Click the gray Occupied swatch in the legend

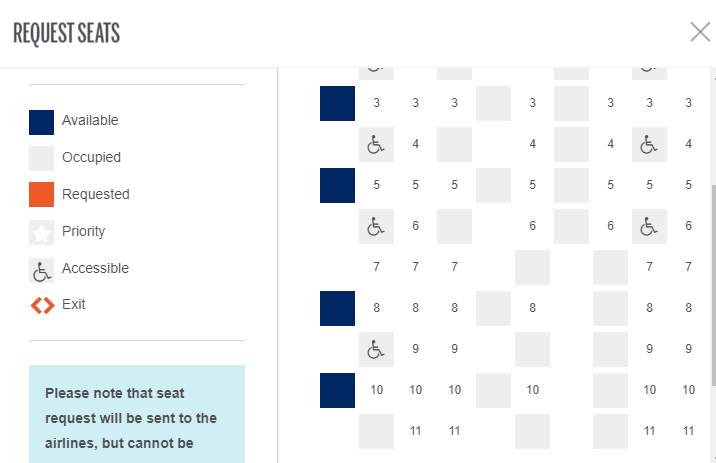[x=42, y=158]
